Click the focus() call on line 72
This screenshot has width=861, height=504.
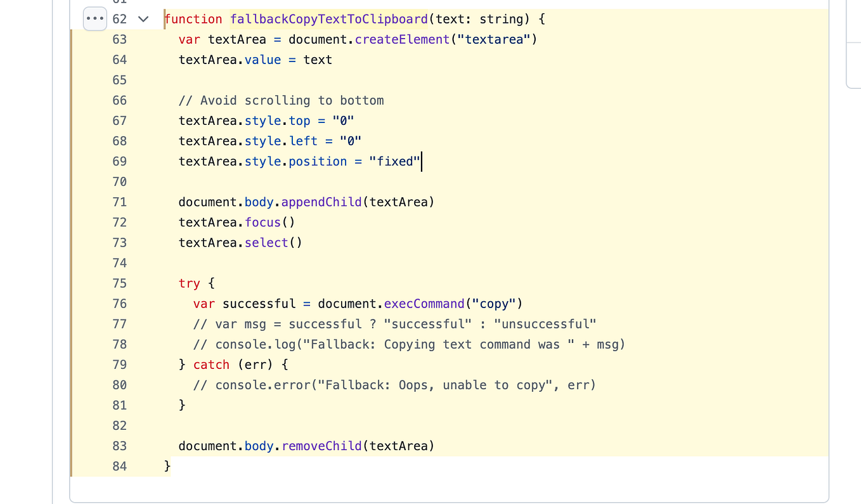click(262, 222)
